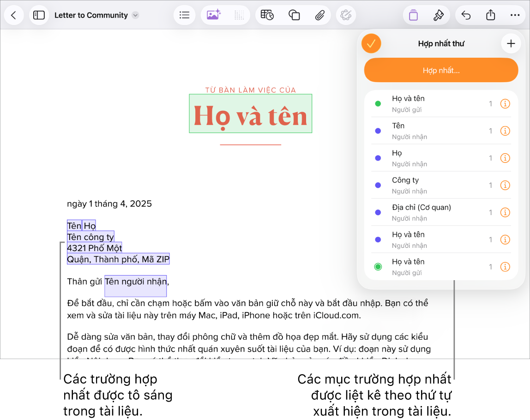Open info for last Họ và tên Người gửi row

(x=505, y=267)
